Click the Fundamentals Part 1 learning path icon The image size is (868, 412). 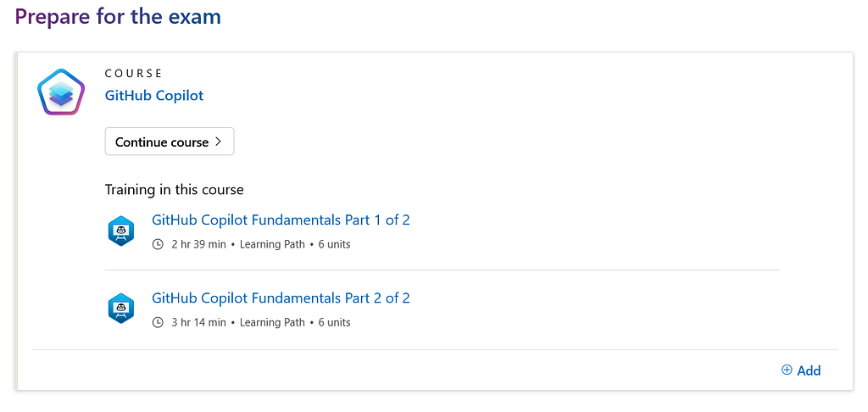tap(120, 231)
